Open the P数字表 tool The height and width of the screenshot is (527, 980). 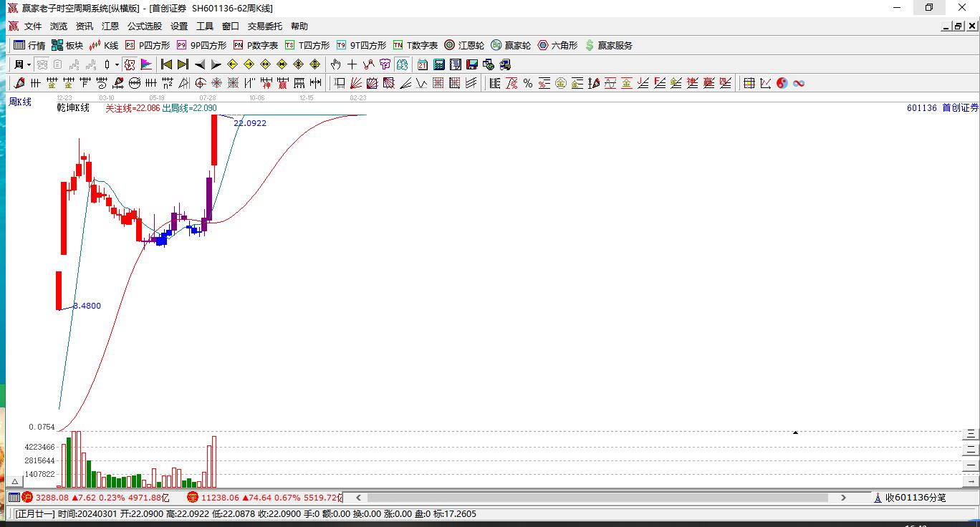256,45
